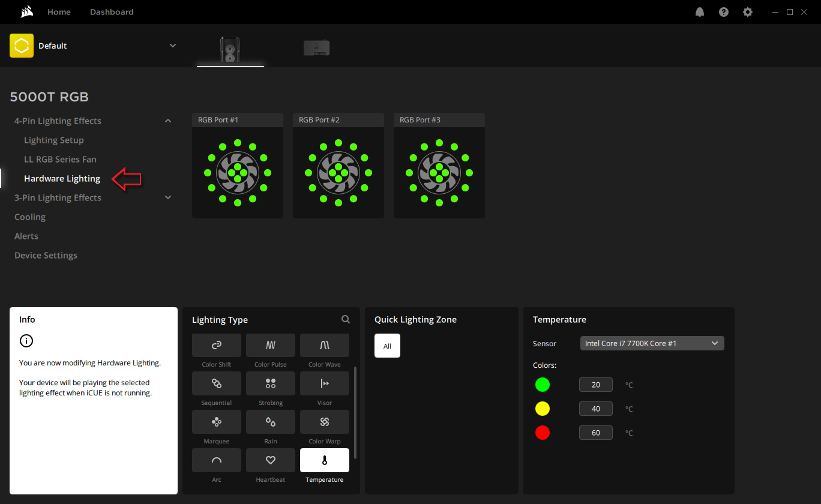Click the 3-Pin Lighting Effects label
The height and width of the screenshot is (504, 821).
point(58,198)
